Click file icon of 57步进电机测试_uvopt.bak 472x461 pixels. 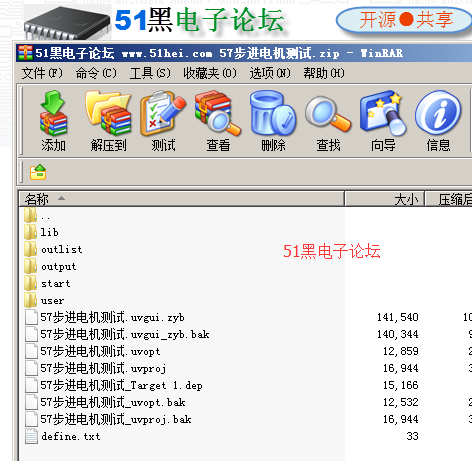click(31, 402)
